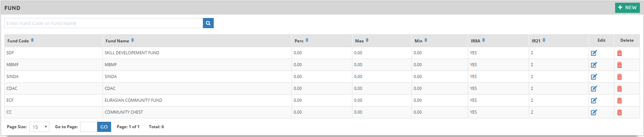Focus the fund code search field
The height and width of the screenshot is (137, 644).
click(x=104, y=23)
